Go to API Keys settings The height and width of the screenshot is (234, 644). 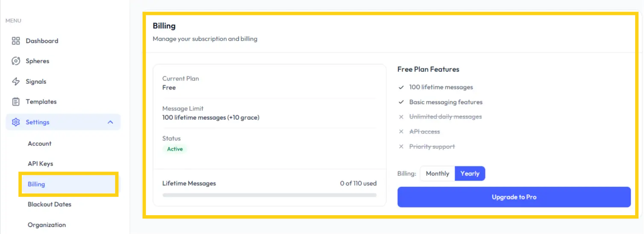click(x=41, y=164)
